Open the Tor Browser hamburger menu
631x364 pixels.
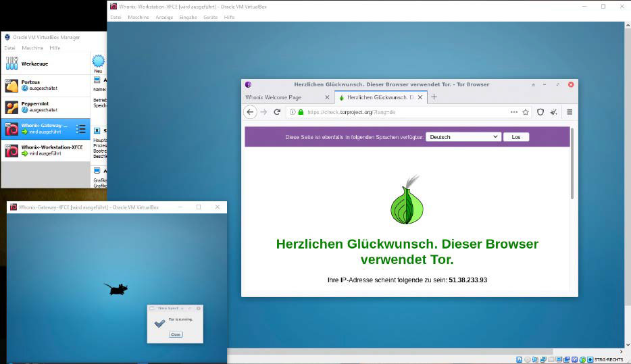570,112
